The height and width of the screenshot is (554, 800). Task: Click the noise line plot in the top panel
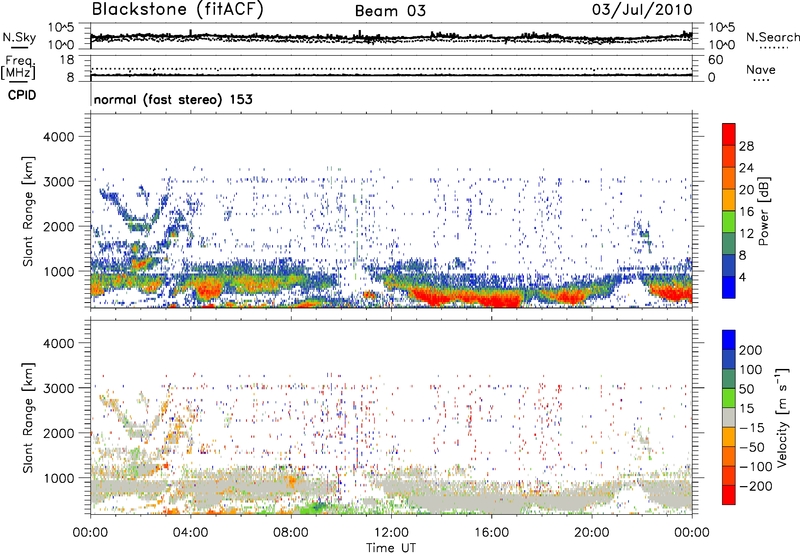coord(391,37)
